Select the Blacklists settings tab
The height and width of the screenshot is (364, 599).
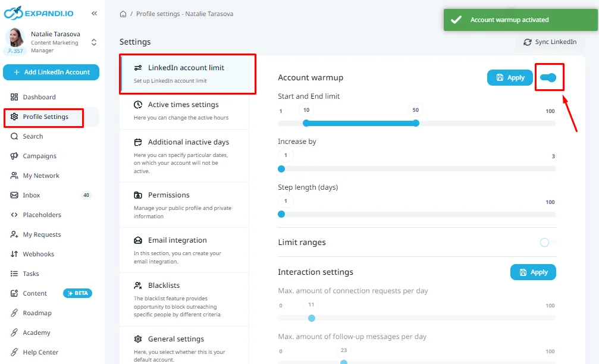[184, 299]
